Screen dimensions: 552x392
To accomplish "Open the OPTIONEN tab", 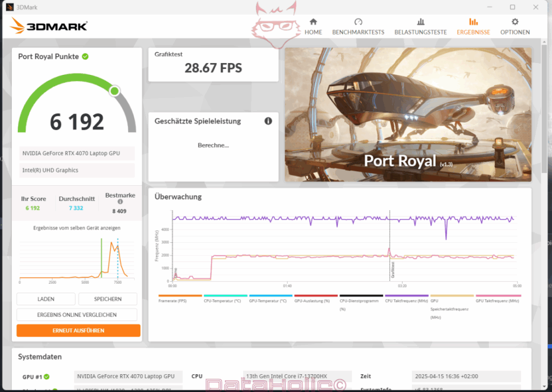I will [515, 27].
